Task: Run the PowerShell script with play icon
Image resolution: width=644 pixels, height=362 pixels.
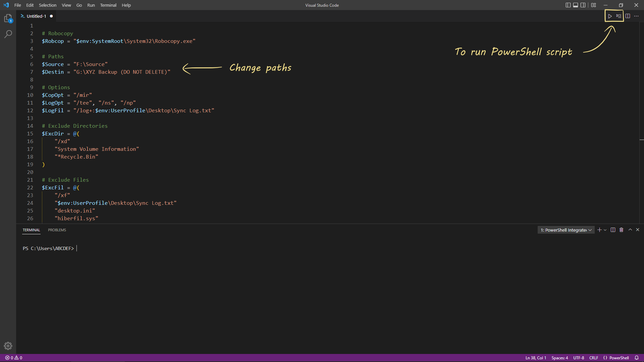Action: point(610,16)
